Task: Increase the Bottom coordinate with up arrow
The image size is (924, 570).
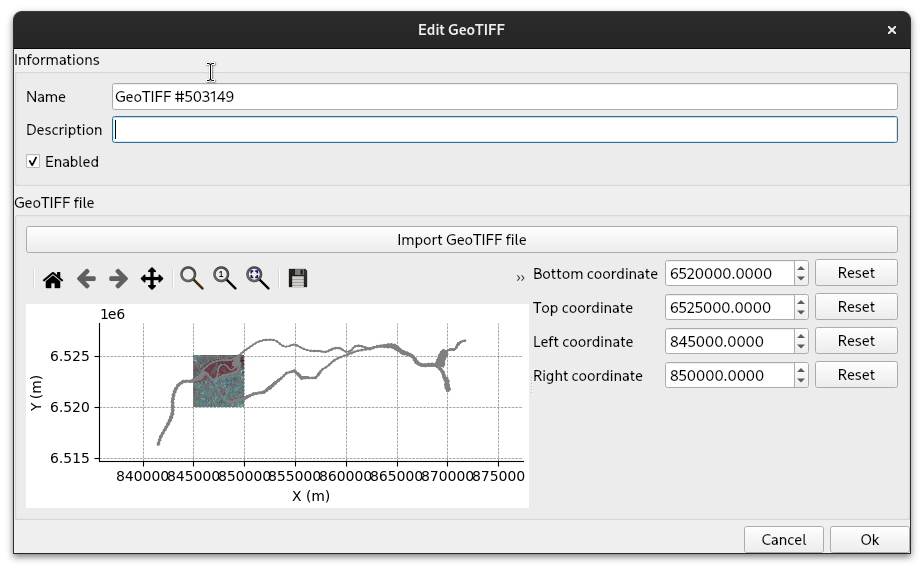Action: [801, 268]
